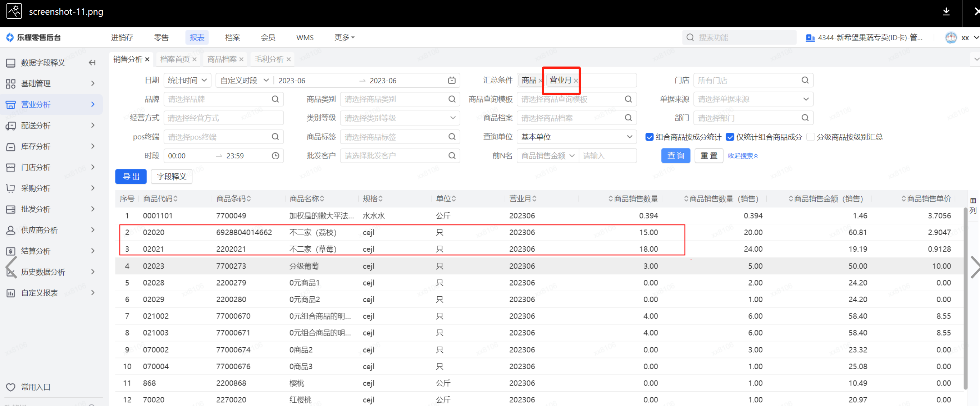980x406 pixels.
Task: Click the store icon beside 4344 store name
Action: pos(810,38)
